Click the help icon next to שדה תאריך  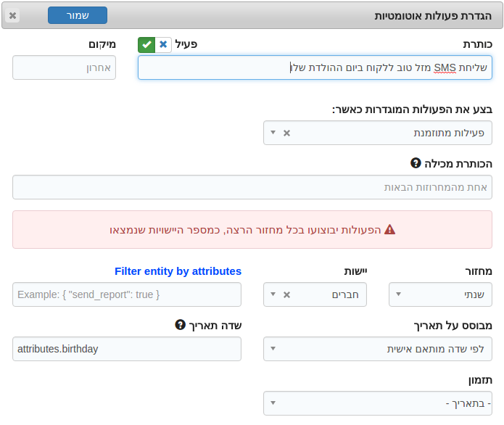tap(180, 325)
